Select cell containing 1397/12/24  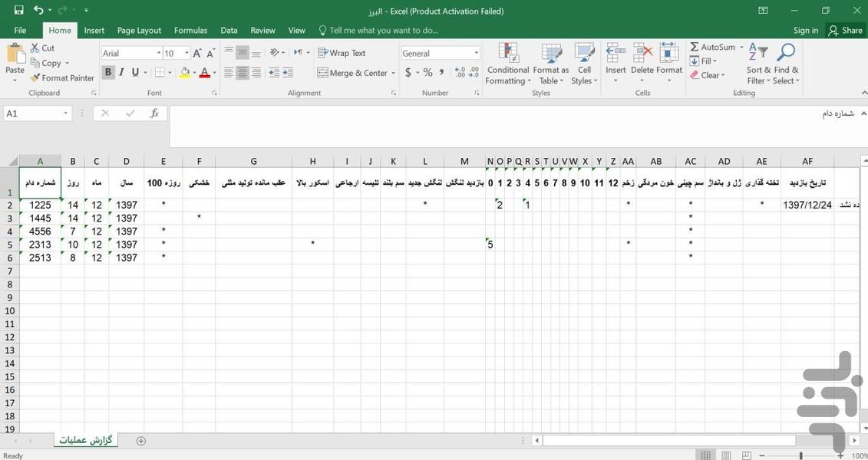click(807, 205)
